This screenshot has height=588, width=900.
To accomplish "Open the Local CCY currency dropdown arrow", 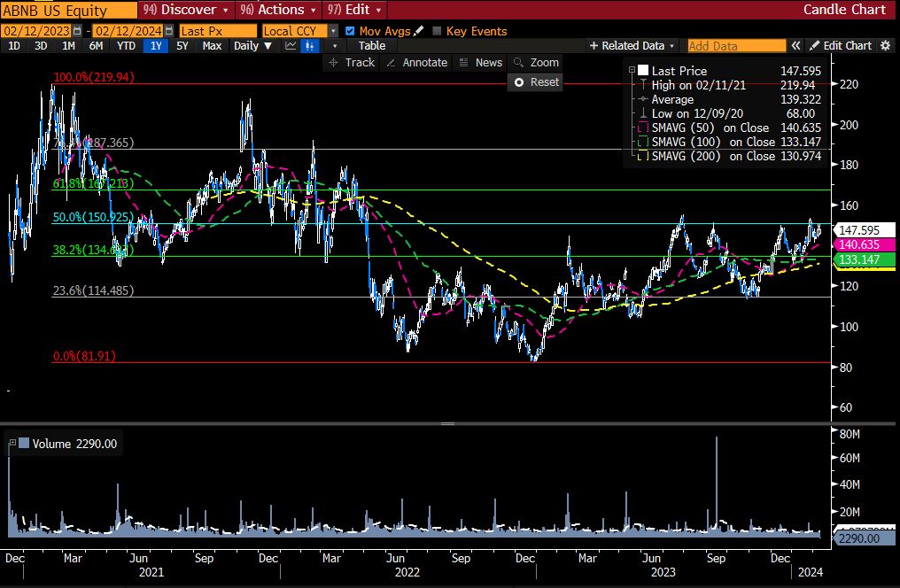I will [x=333, y=31].
